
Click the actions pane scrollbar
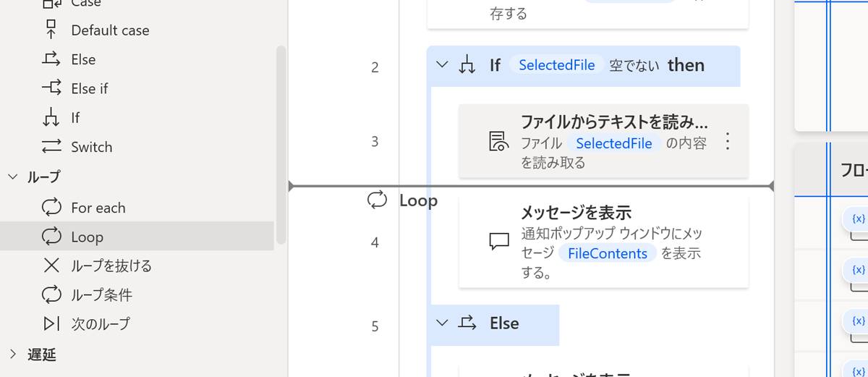(281, 145)
